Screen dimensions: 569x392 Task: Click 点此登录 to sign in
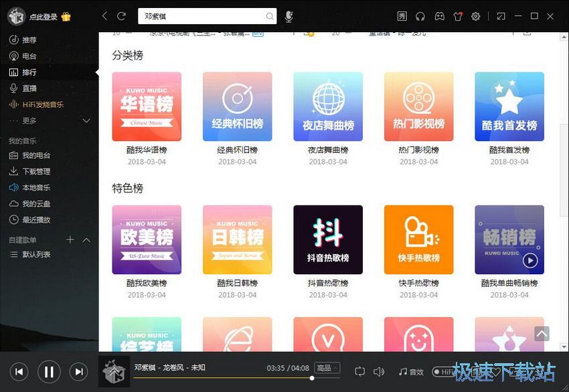44,16
